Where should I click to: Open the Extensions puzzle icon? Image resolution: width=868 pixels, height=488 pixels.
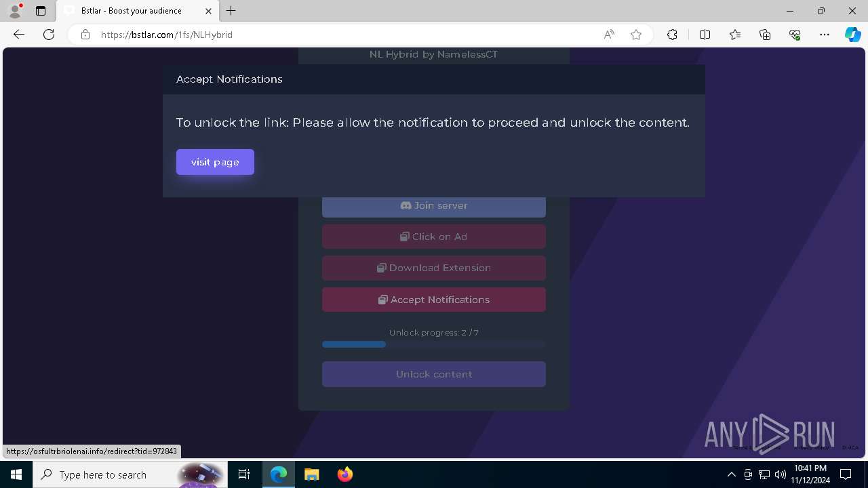672,35
